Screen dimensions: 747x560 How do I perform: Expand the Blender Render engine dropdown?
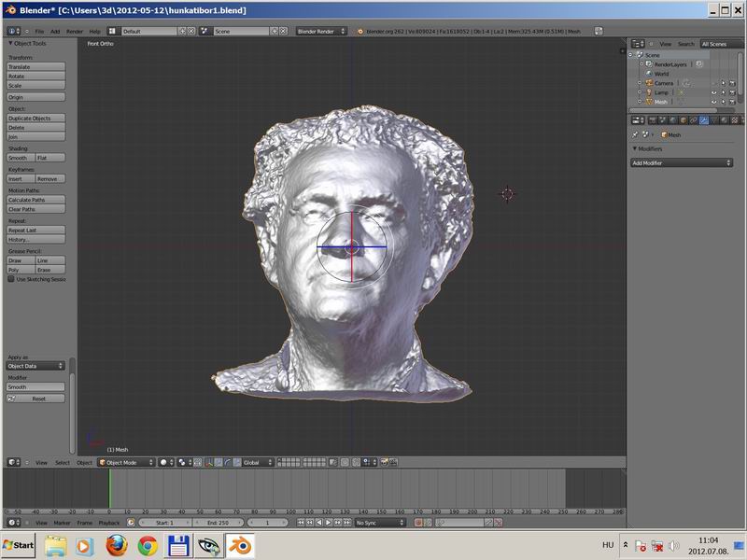(321, 31)
